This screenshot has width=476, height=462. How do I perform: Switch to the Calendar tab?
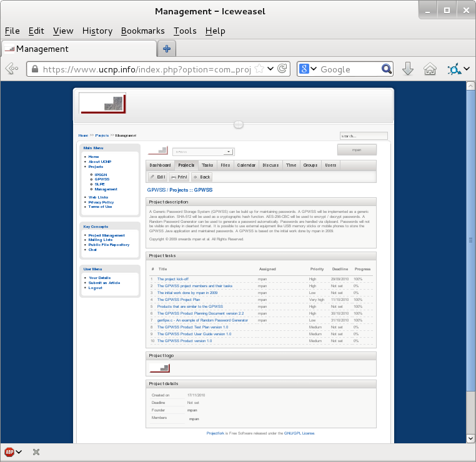tap(246, 165)
